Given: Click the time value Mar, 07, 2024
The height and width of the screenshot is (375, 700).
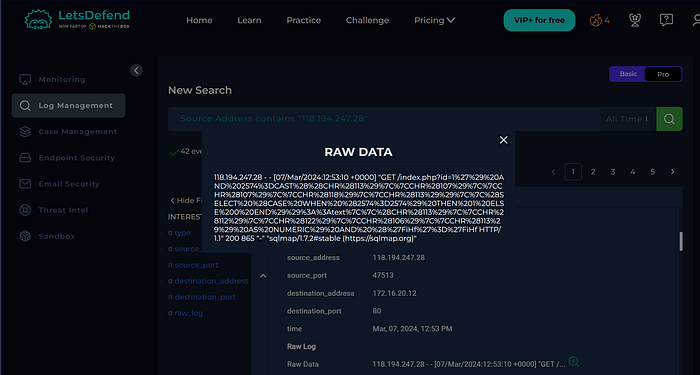Looking at the screenshot, I should click(412, 329).
